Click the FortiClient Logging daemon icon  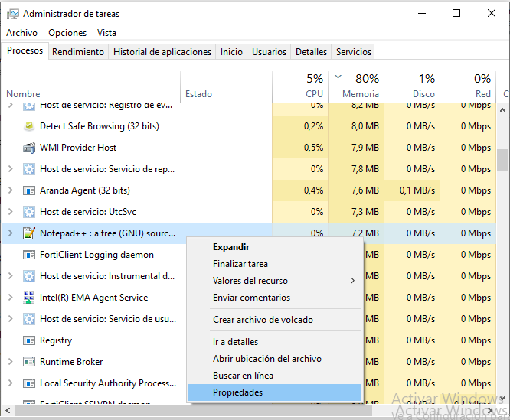coord(29,255)
